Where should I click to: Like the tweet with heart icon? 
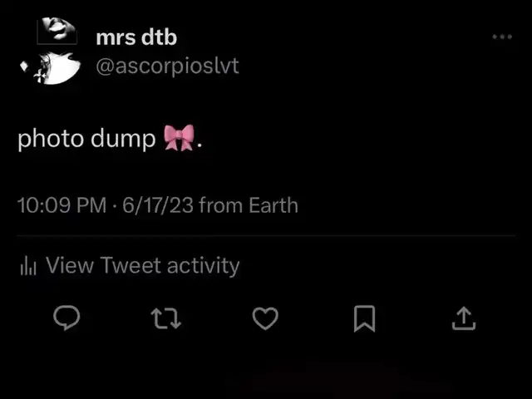pos(265,318)
